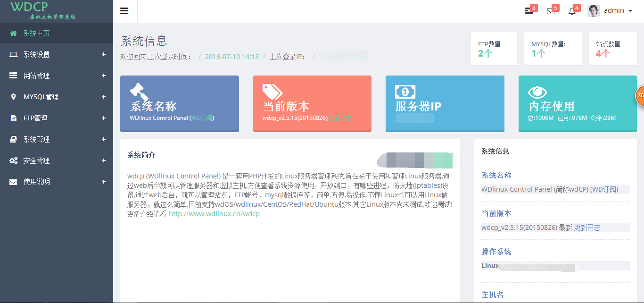Open the 系统设置 sidebar menu

57,54
